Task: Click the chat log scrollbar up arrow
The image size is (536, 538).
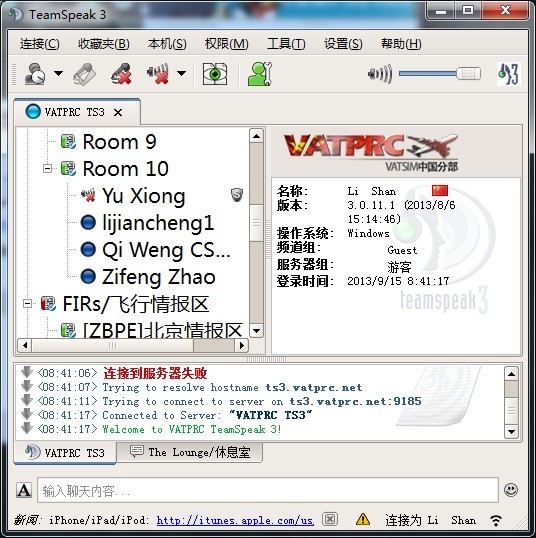Action: 511,374
